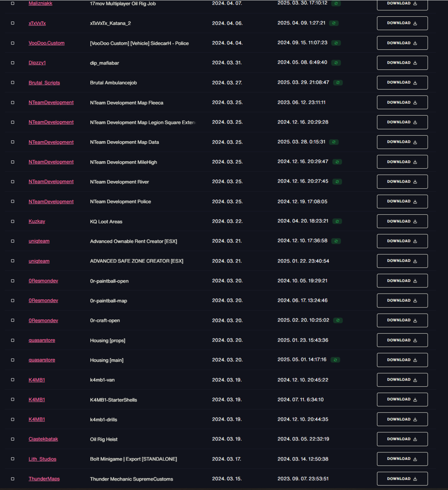Image resolution: width=448 pixels, height=490 pixels.
Task: Click refresh icon on Advanced Ownable Rent Creator
Action: [x=336, y=241]
